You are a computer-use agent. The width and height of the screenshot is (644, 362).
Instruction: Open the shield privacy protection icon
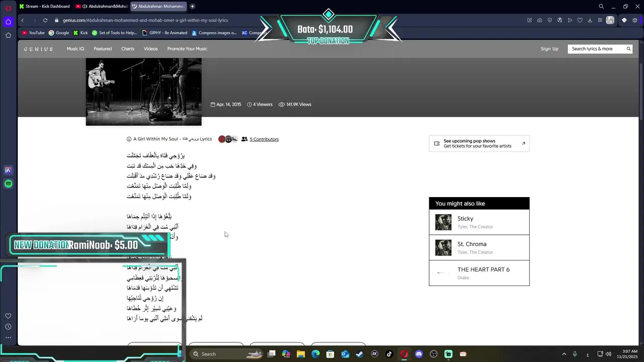point(549,20)
